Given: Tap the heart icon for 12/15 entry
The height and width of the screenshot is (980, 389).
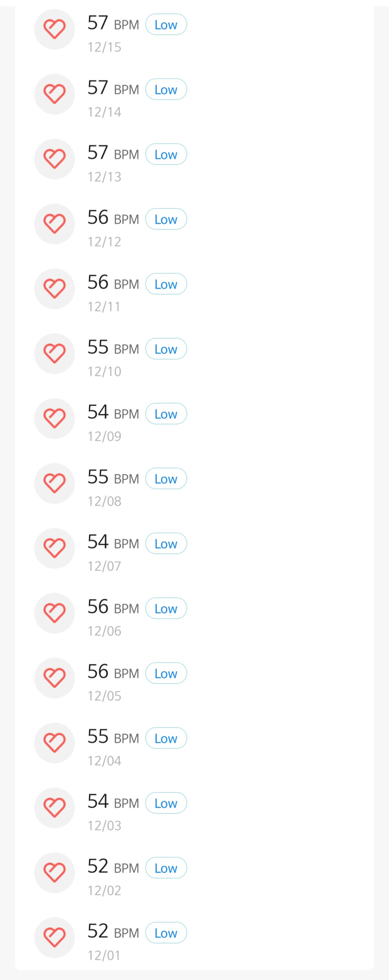Looking at the screenshot, I should [x=54, y=29].
